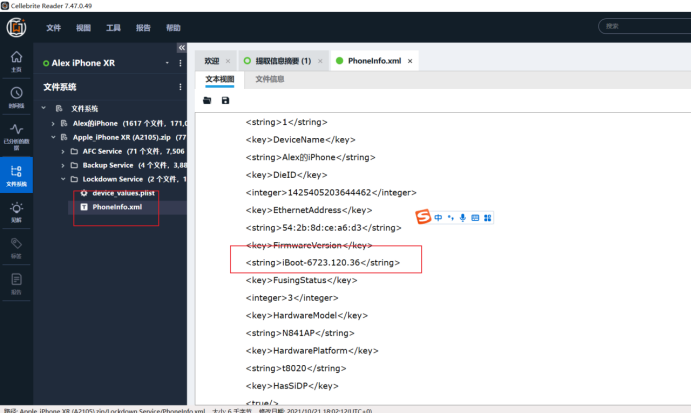Close the 提取信息摘要 (1) tab
Screen dimensions: 691x414
[320, 61]
